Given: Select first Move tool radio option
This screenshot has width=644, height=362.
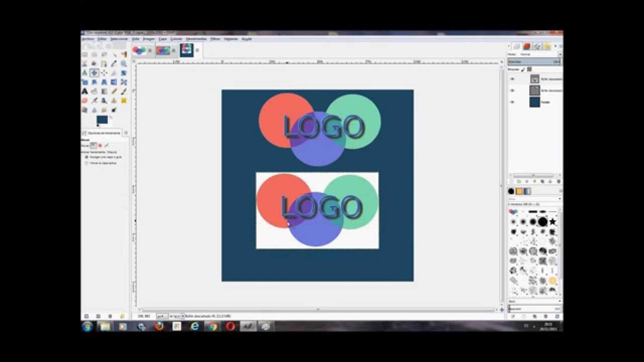Looking at the screenshot, I should coord(87,157).
